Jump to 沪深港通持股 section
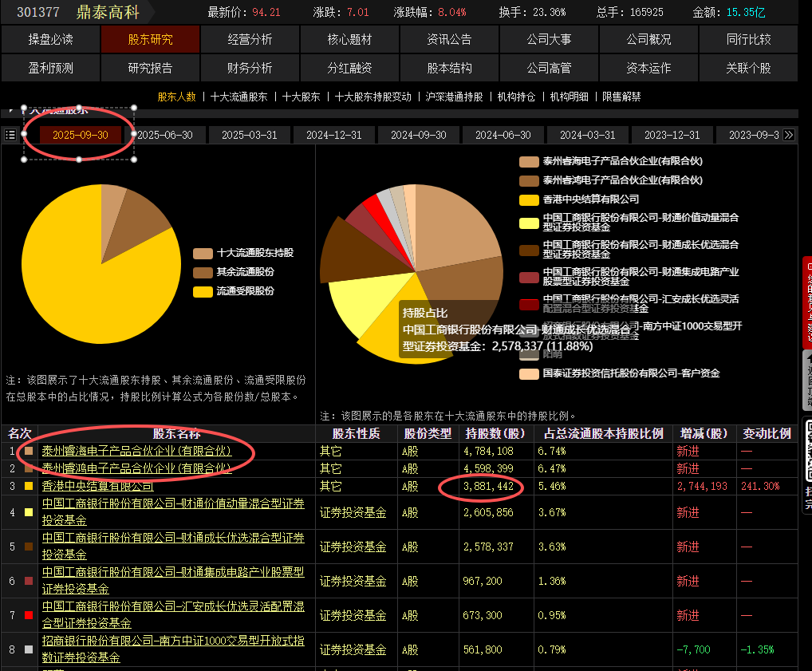812x671 pixels. [x=454, y=97]
